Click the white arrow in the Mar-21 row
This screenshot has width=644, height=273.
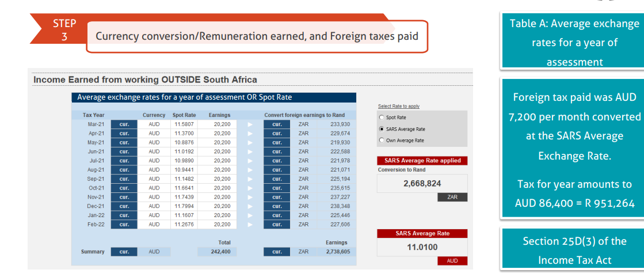click(249, 124)
